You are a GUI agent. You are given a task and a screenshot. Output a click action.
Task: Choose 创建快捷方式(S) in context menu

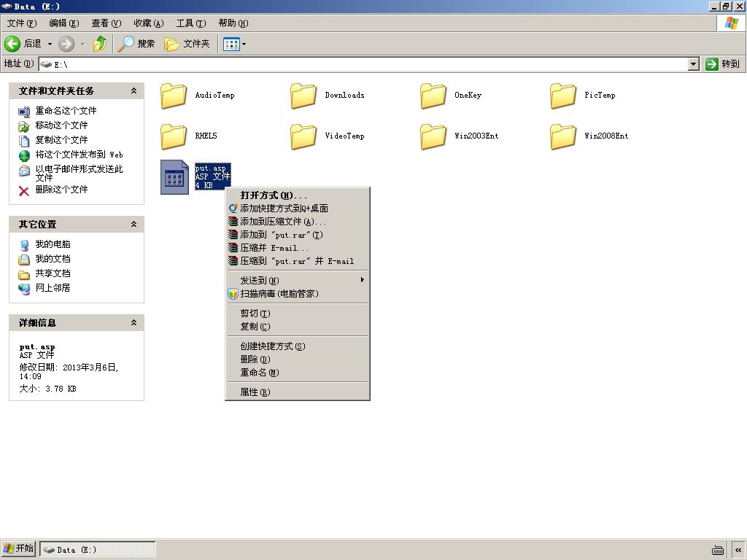point(298,346)
